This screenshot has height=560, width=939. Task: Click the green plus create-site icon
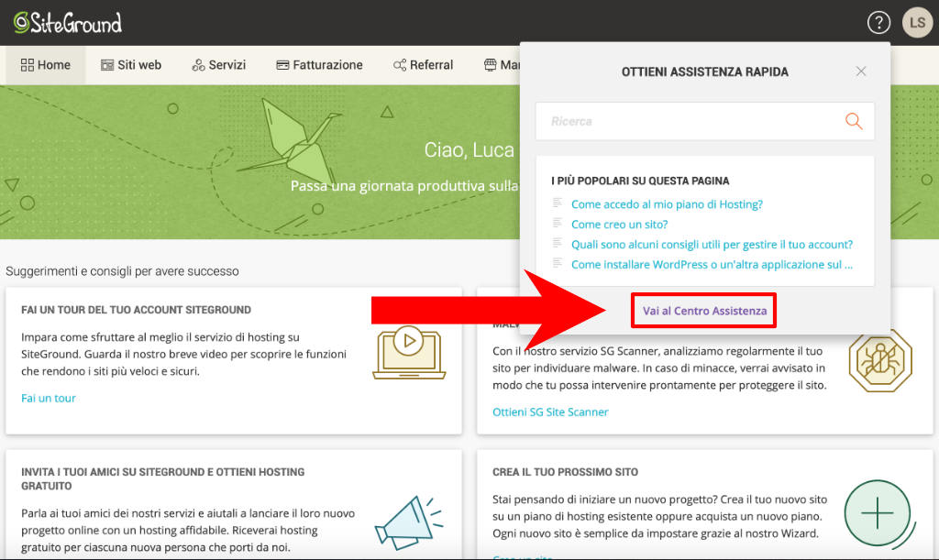pos(879,513)
